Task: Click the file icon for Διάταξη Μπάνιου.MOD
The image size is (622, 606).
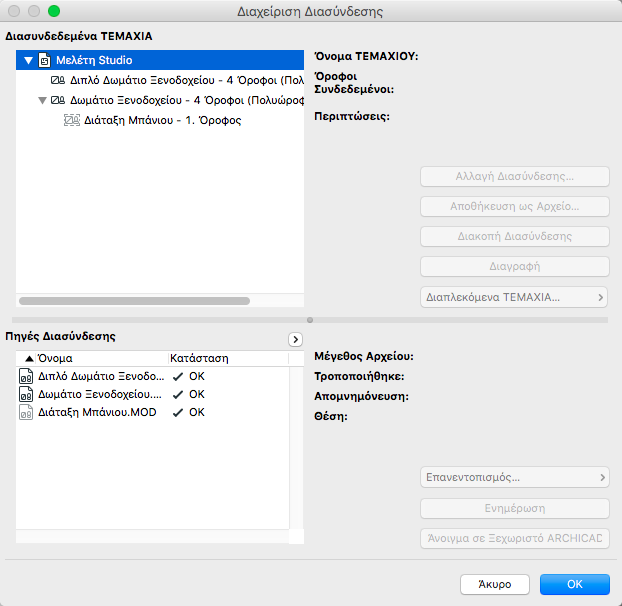Action: coord(26,412)
